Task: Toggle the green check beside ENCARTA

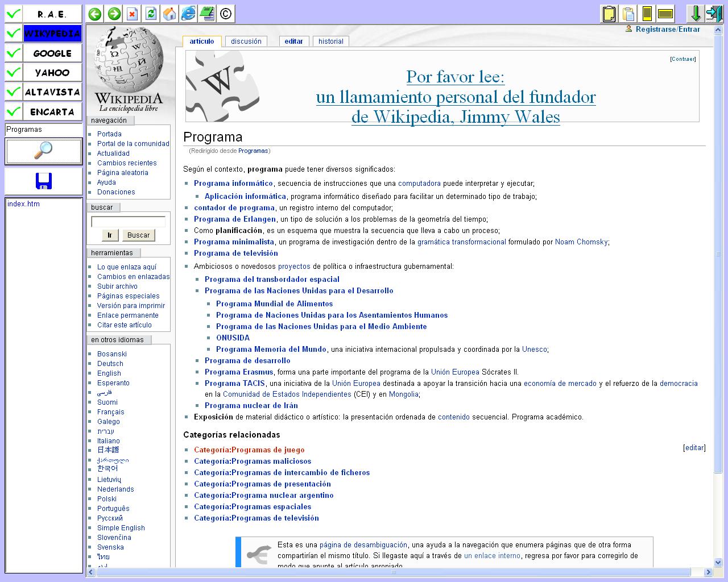Action: click(x=14, y=111)
